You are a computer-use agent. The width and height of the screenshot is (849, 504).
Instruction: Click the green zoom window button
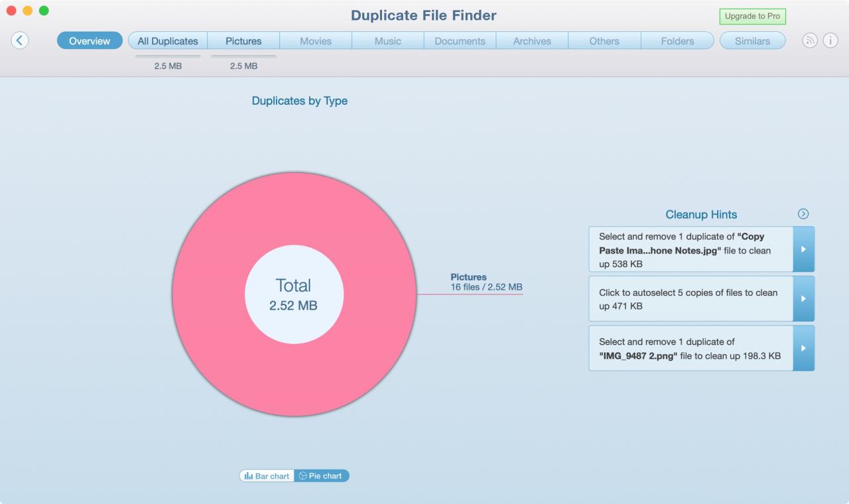(x=44, y=11)
